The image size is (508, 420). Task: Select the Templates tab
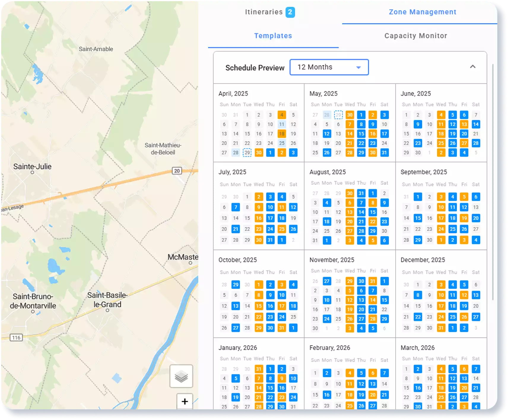[273, 36]
